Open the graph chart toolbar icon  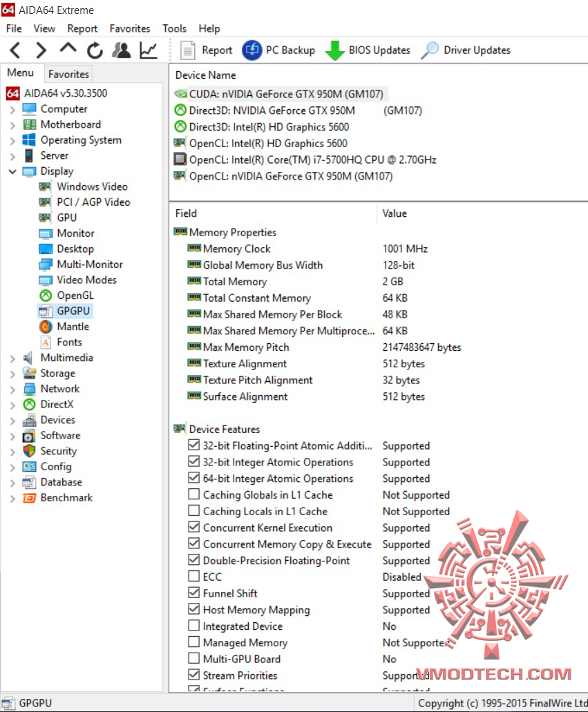[x=149, y=50]
